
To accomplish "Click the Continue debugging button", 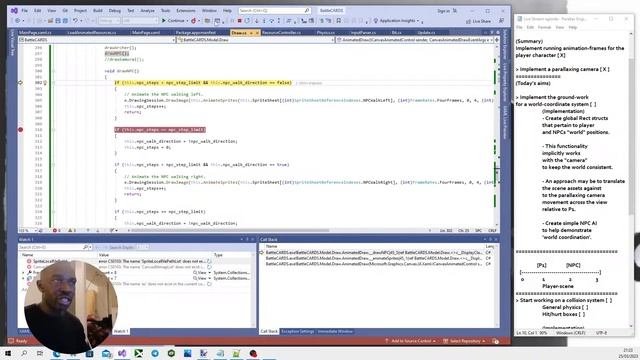I will click(x=173, y=21).
